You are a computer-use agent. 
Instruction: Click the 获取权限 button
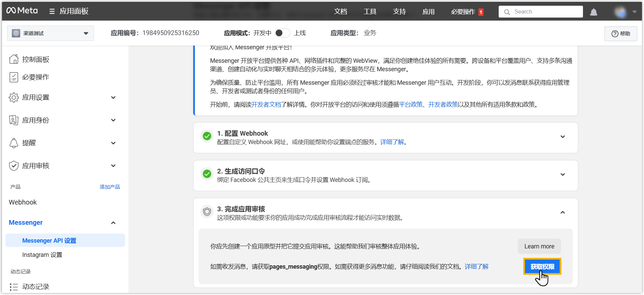(542, 267)
